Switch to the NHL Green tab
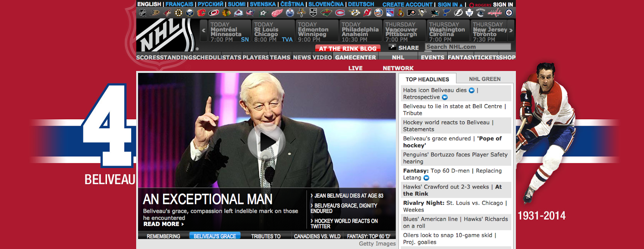The height and width of the screenshot is (249, 644). pos(485,79)
